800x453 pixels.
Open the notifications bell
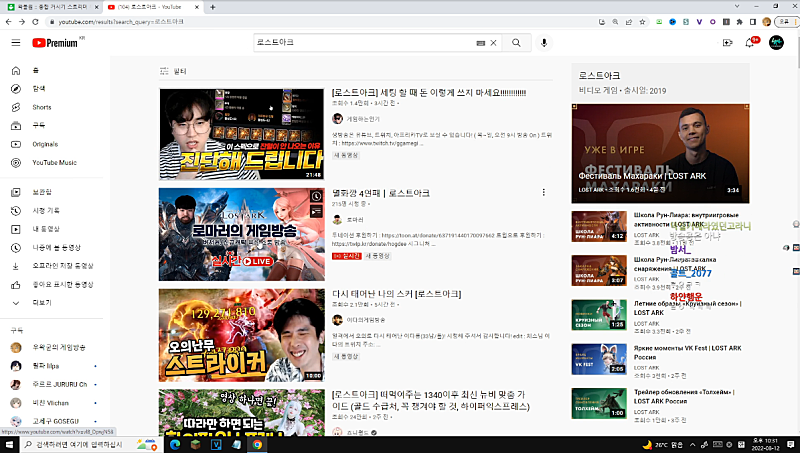(749, 43)
